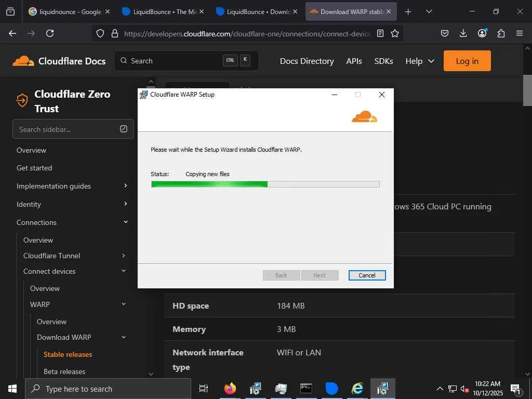Toggle reader view icon in address bar
This screenshot has width=532, height=399.
(x=380, y=33)
